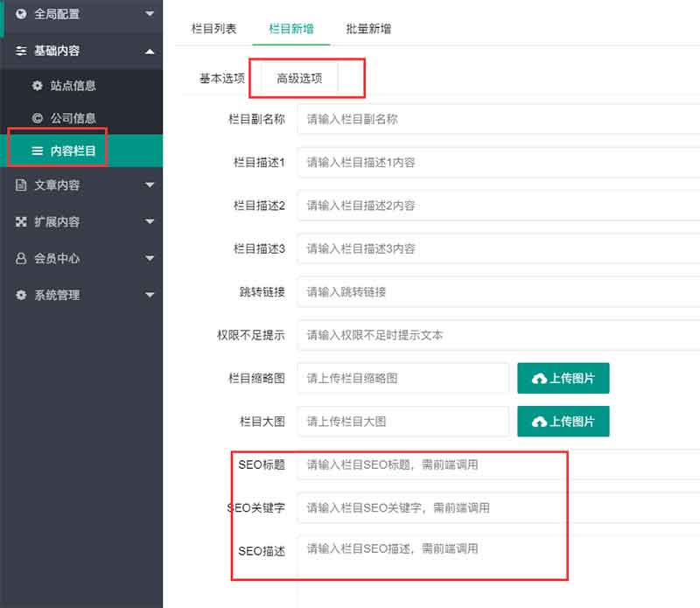Screen dimensions: 700x608
Task: Click the 扩展内容 grid icon
Action: coord(20,221)
